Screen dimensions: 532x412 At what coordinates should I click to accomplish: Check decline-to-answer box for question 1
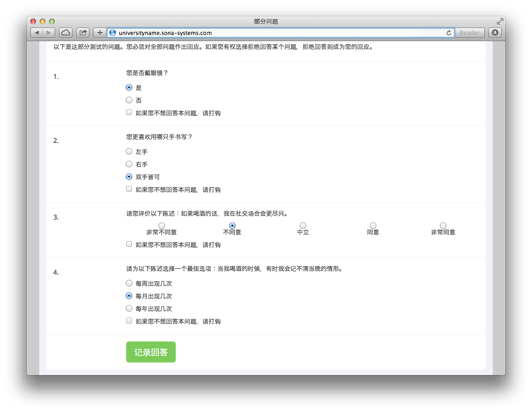(129, 112)
